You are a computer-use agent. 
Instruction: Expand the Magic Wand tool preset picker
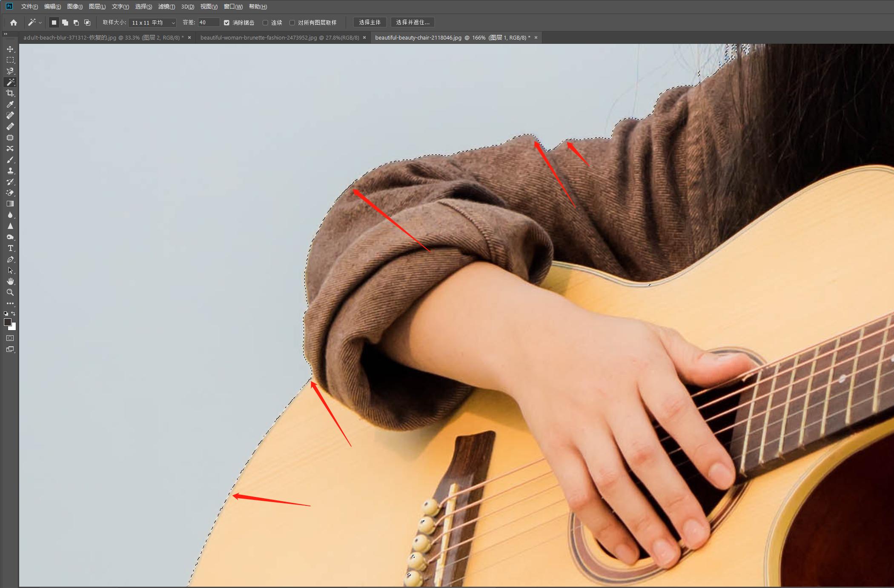[x=40, y=23]
